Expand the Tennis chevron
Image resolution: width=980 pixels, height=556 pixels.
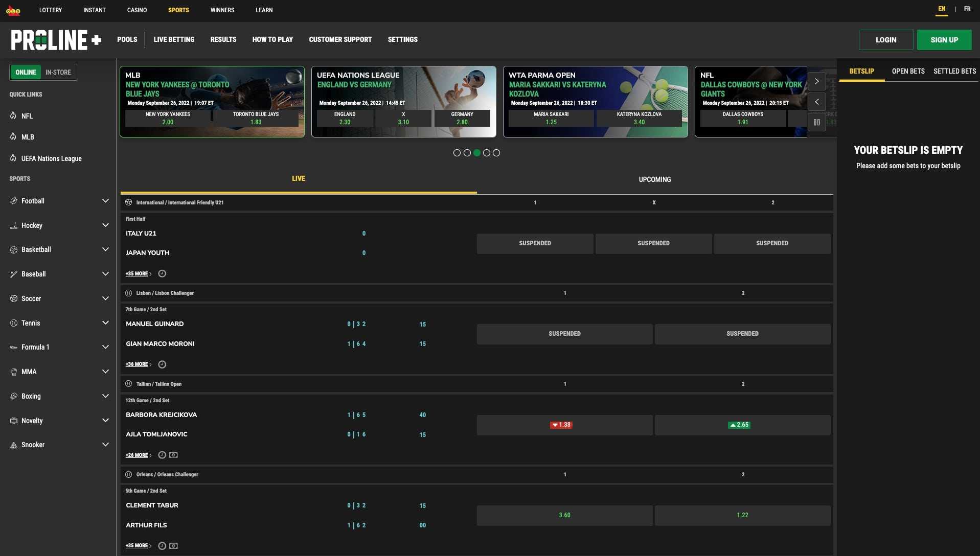point(105,323)
